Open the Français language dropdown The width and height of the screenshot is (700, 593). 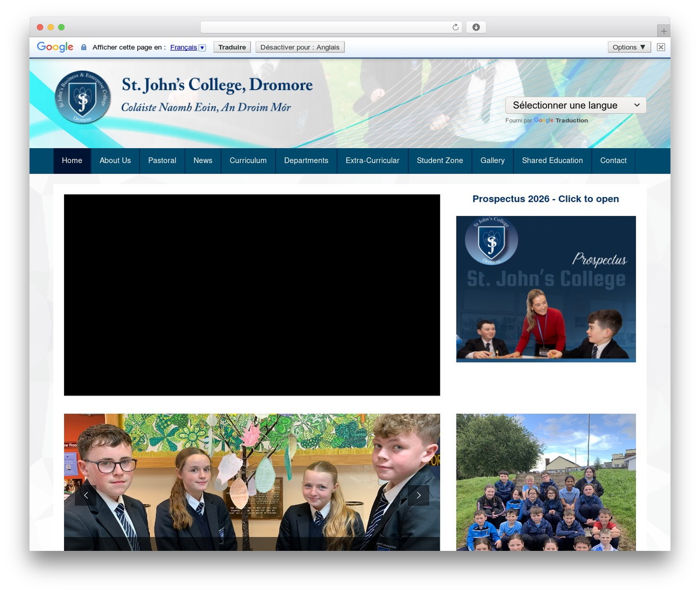(x=188, y=48)
